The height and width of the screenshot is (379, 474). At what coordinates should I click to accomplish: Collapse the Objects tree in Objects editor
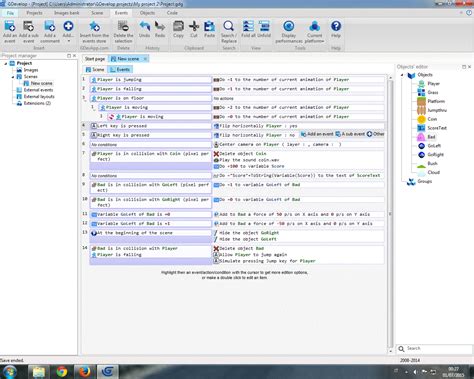(402, 75)
